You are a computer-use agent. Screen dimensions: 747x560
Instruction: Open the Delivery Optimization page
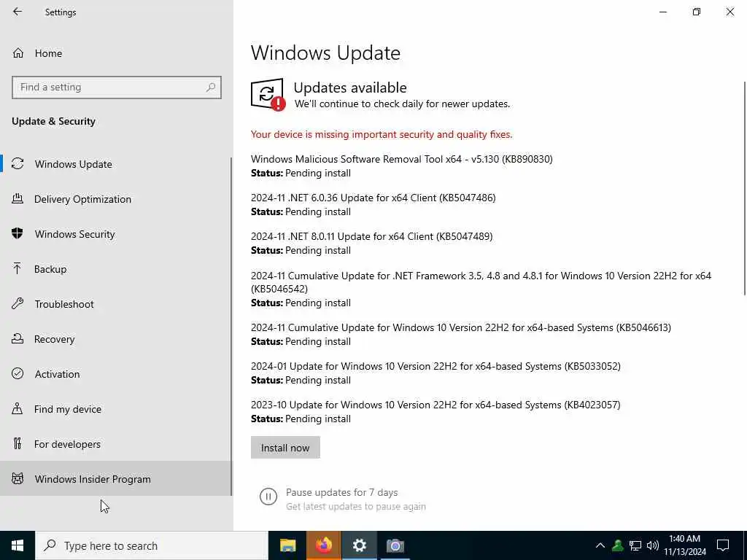[116, 198]
